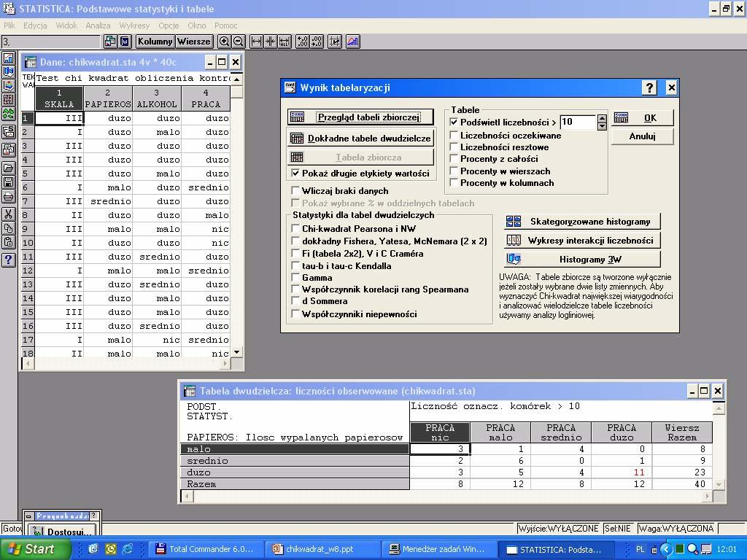Click the printer sidebar icon
This screenshot has width=747, height=560.
point(9,195)
